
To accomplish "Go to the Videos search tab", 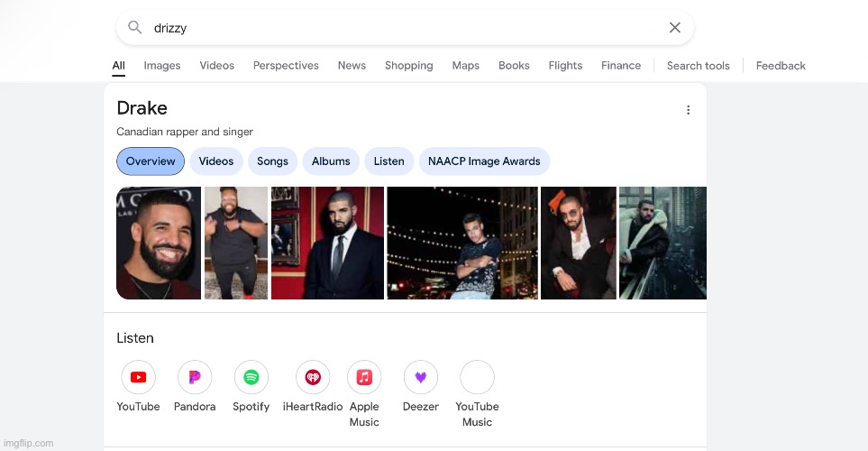I will pos(216,66).
